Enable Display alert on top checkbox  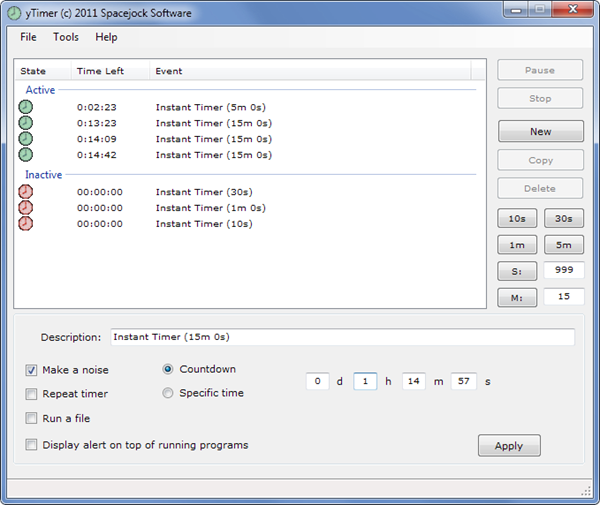(x=31, y=445)
